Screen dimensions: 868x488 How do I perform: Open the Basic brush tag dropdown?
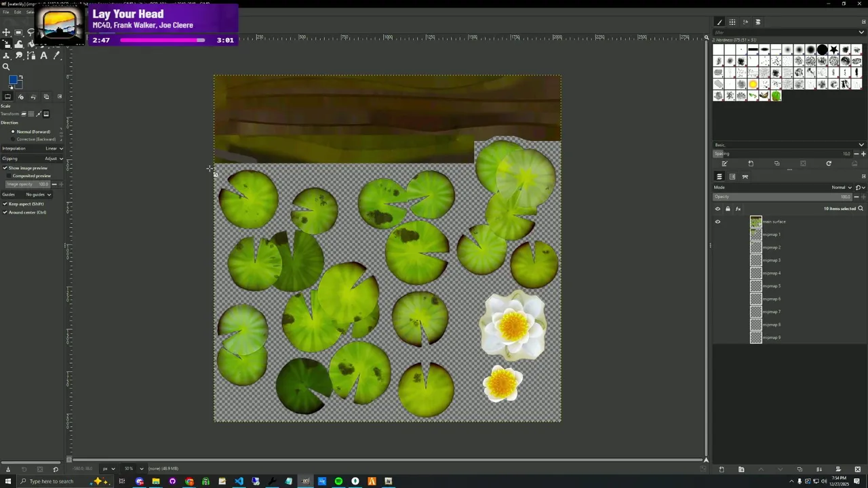coord(789,145)
